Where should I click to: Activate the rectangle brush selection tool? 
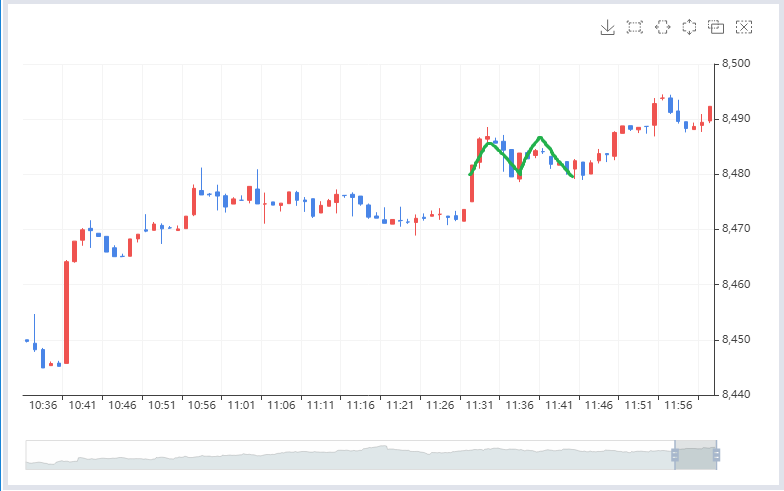click(x=634, y=27)
